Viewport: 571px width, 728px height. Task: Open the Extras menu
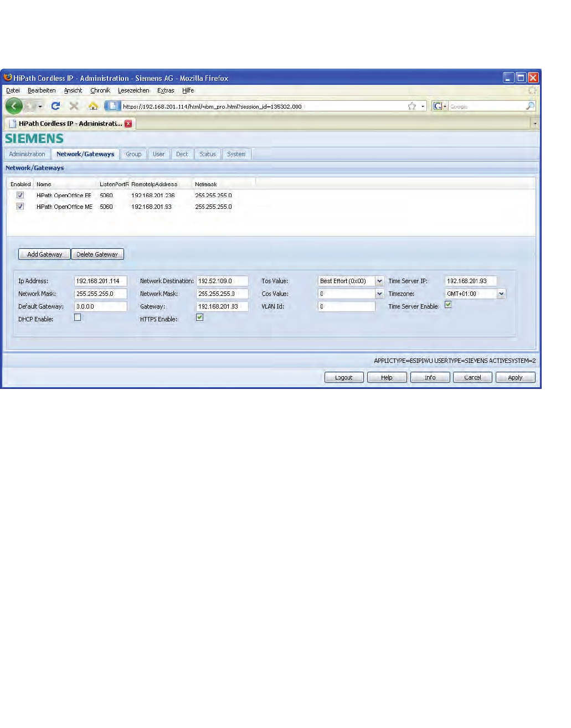click(166, 90)
